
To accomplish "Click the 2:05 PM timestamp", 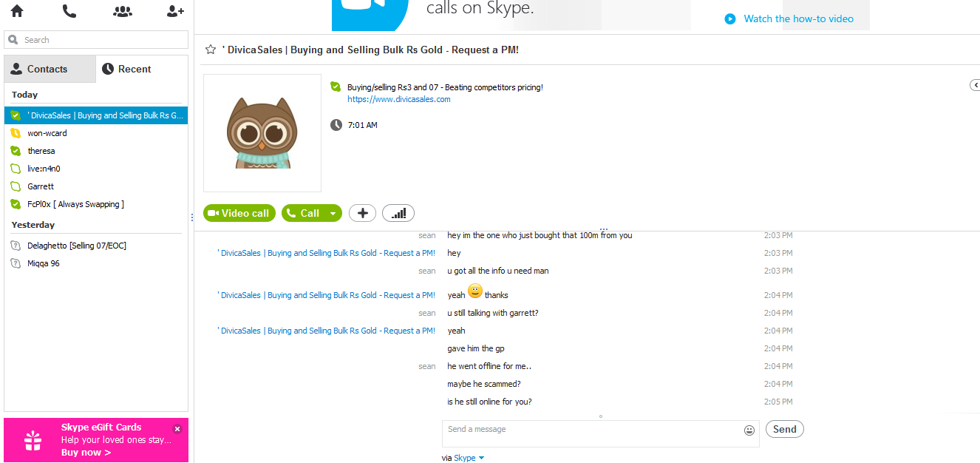I will click(x=778, y=402).
